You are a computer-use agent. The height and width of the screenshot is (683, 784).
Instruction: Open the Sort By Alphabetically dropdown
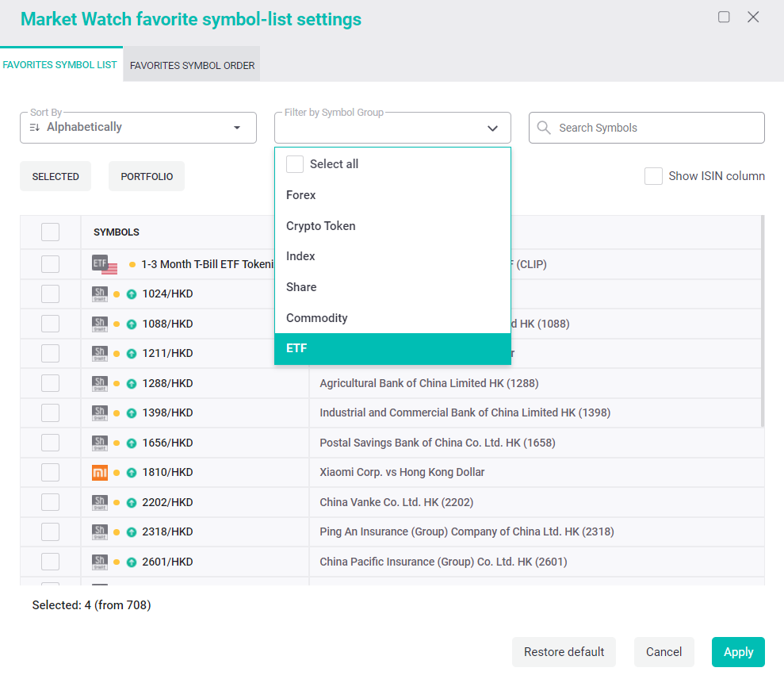tap(139, 128)
